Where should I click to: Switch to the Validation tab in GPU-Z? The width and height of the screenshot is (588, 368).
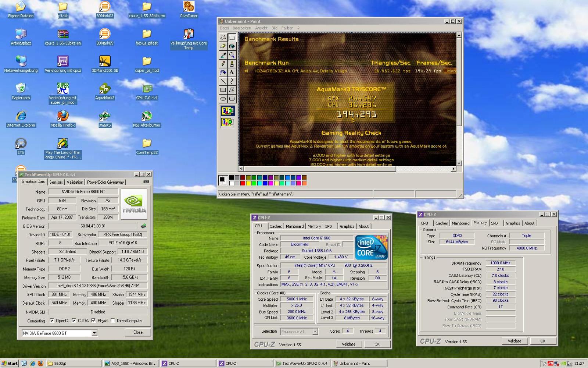coord(75,182)
